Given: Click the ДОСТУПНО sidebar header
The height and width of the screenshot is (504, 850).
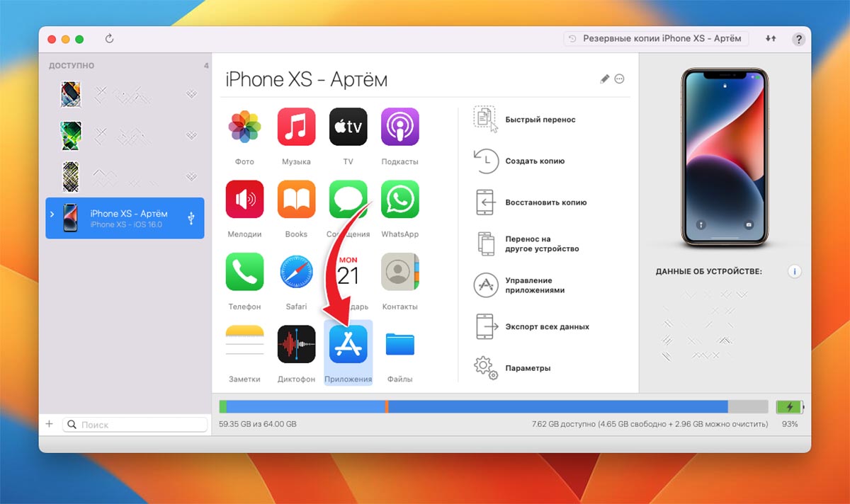Looking at the screenshot, I should pyautogui.click(x=71, y=66).
